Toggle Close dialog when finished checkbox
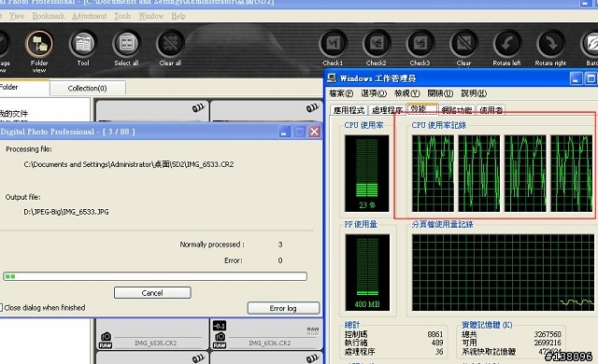 (x=1, y=307)
